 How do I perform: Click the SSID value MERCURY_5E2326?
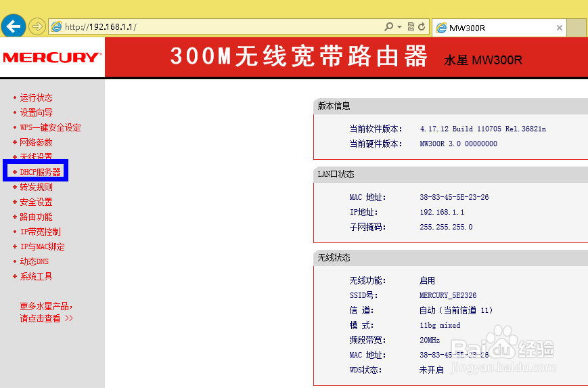pyautogui.click(x=448, y=295)
